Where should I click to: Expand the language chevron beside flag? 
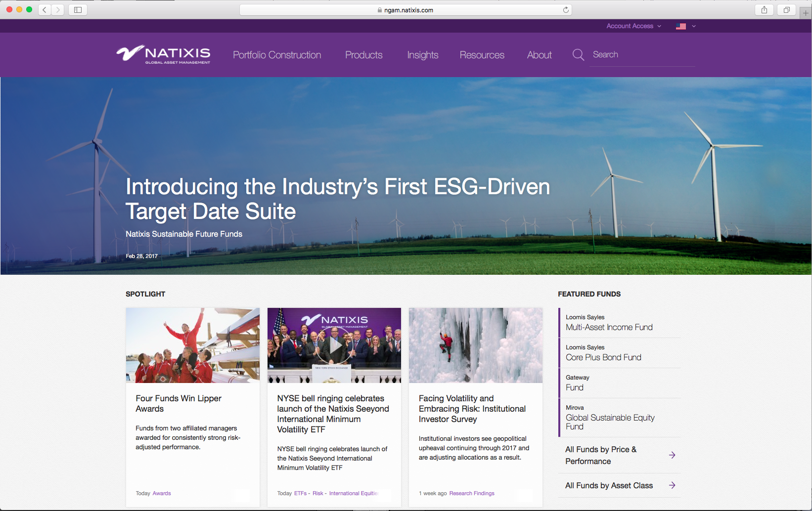(694, 26)
